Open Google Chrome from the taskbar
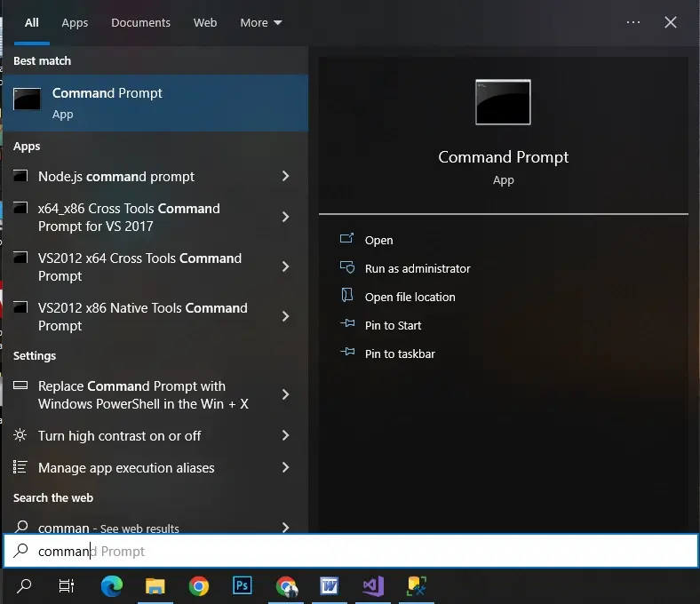 click(x=199, y=585)
